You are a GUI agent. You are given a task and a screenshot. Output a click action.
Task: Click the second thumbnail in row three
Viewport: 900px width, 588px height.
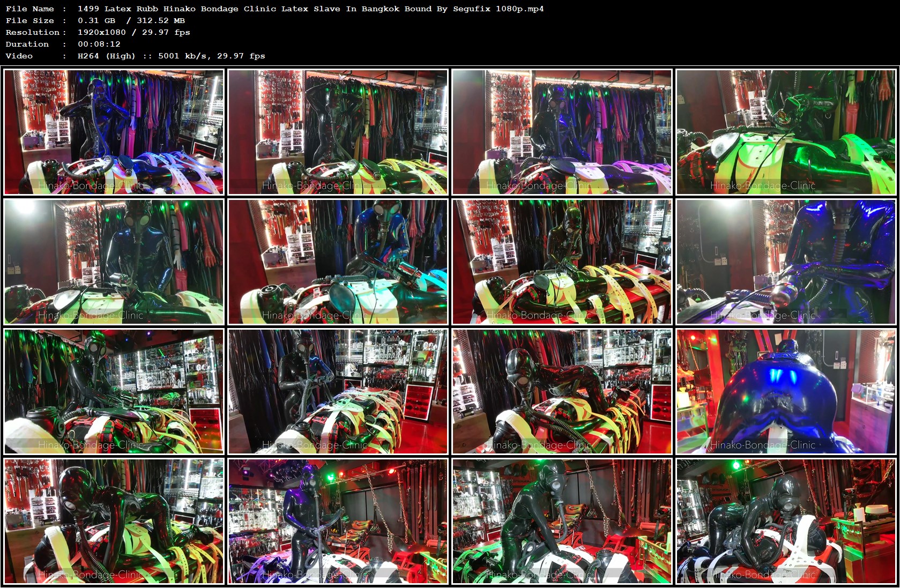[x=339, y=391]
